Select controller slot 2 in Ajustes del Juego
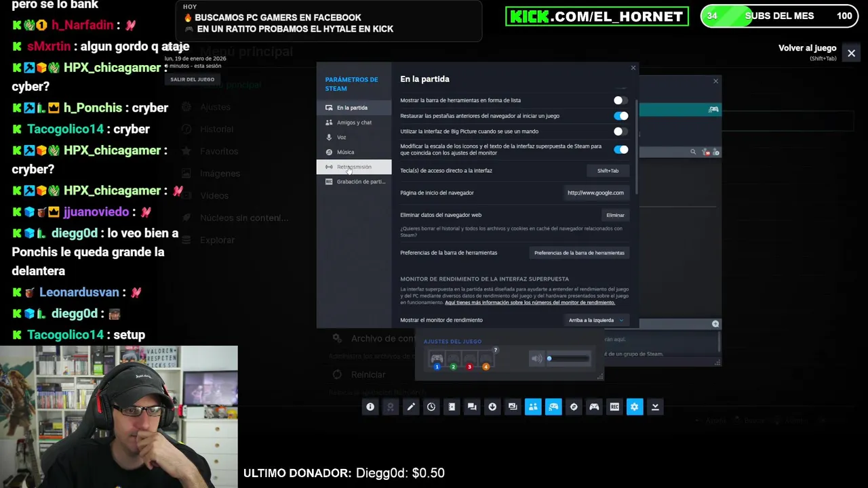The width and height of the screenshot is (868, 488). click(x=453, y=361)
